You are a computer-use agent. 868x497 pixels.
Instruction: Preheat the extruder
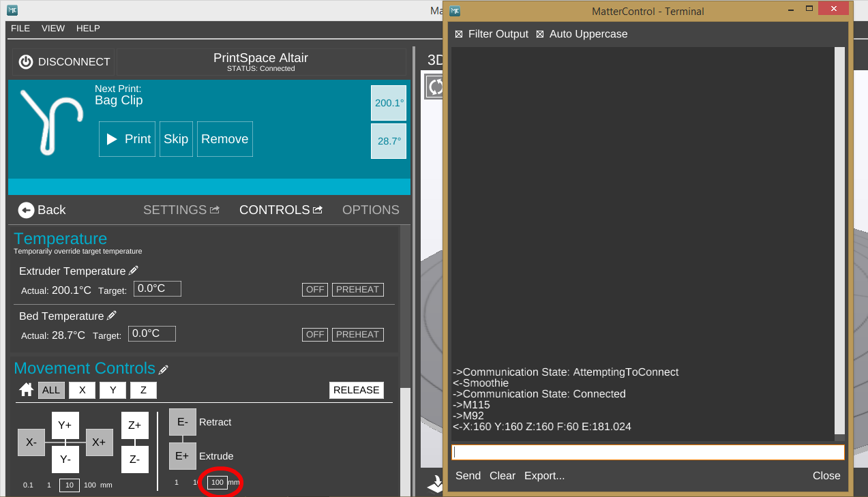tap(358, 290)
